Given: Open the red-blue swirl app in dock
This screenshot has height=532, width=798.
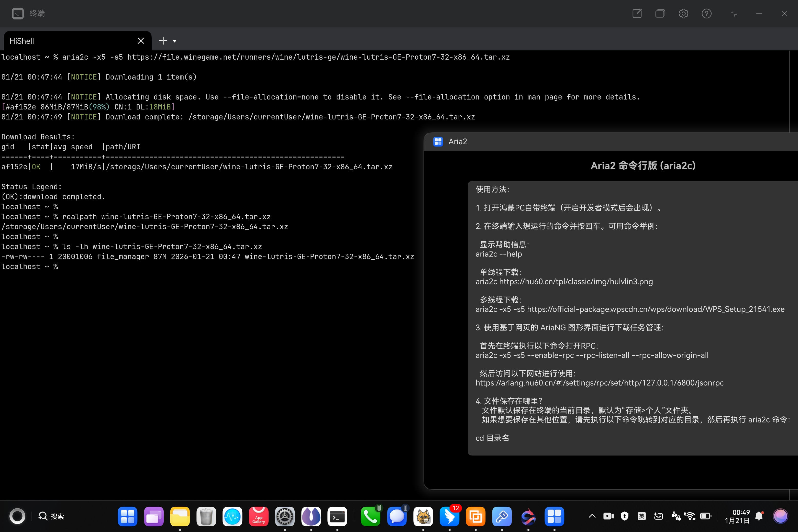Looking at the screenshot, I should [x=528, y=516].
